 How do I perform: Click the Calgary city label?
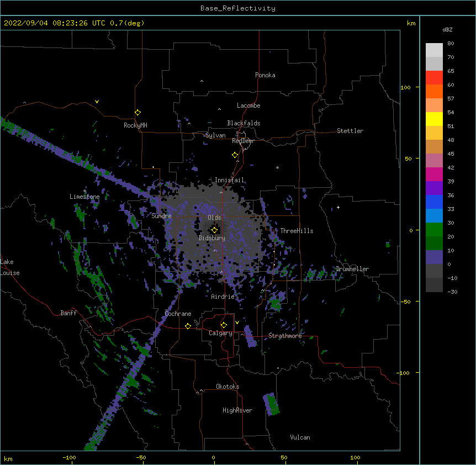220,333
